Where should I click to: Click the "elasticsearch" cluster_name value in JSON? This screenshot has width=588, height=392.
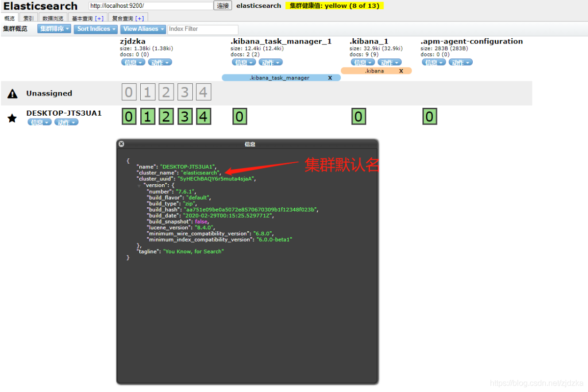(x=201, y=173)
